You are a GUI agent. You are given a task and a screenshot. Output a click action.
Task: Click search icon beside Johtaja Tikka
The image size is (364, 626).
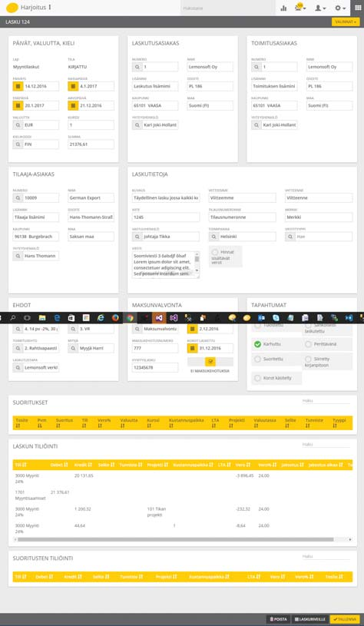[137, 237]
